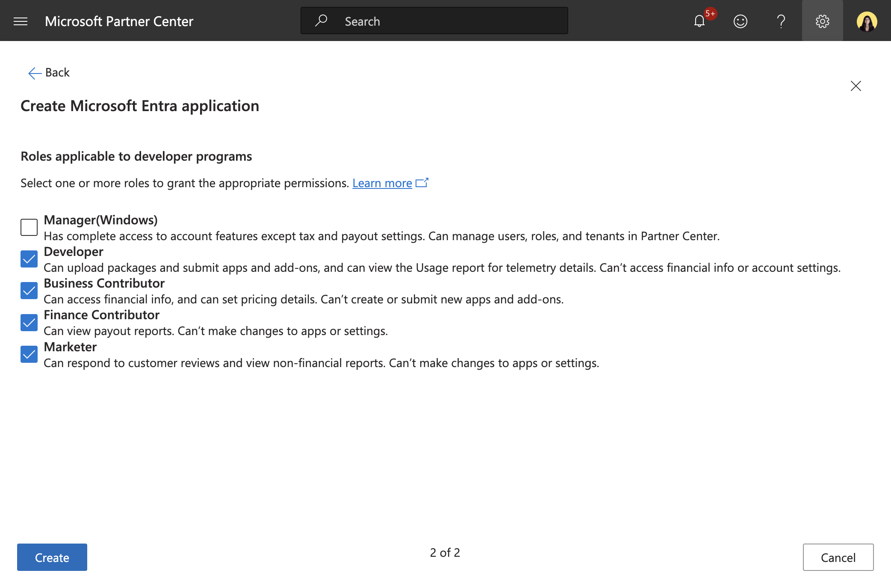Uncheck the Finance Contributor checkbox
The image size is (891, 588).
[29, 323]
